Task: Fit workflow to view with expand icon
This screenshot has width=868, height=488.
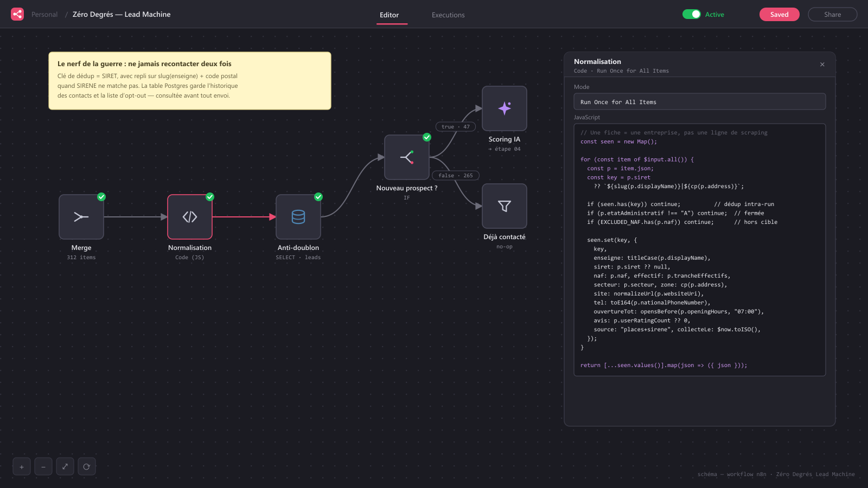Action: click(65, 467)
